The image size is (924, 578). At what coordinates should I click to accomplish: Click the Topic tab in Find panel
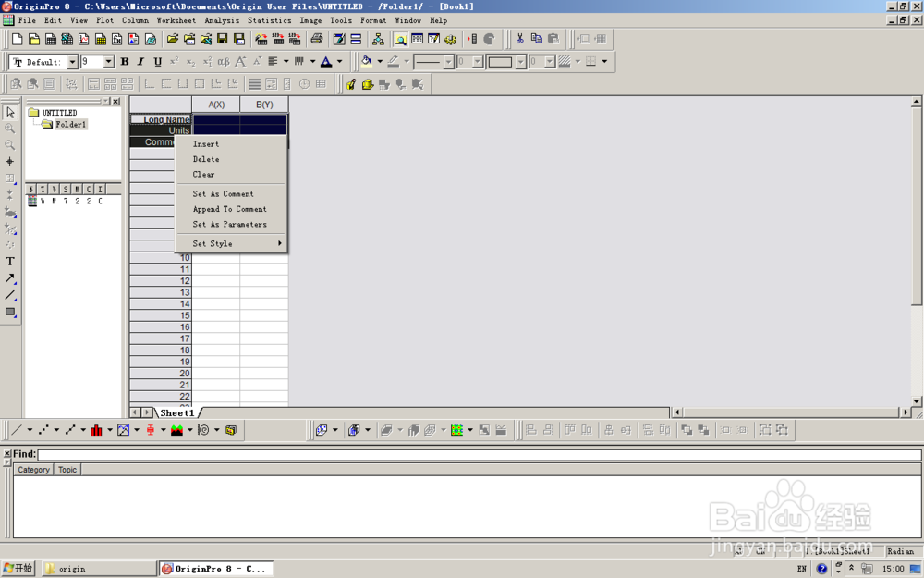[x=67, y=470]
